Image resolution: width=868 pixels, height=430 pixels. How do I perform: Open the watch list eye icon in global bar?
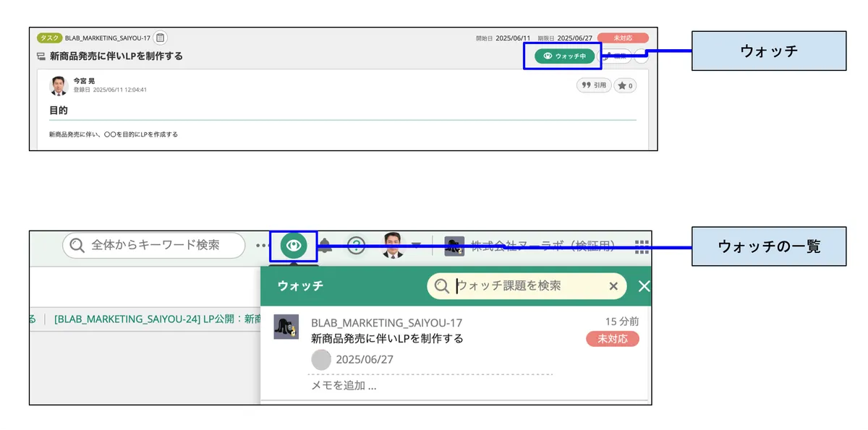[294, 246]
